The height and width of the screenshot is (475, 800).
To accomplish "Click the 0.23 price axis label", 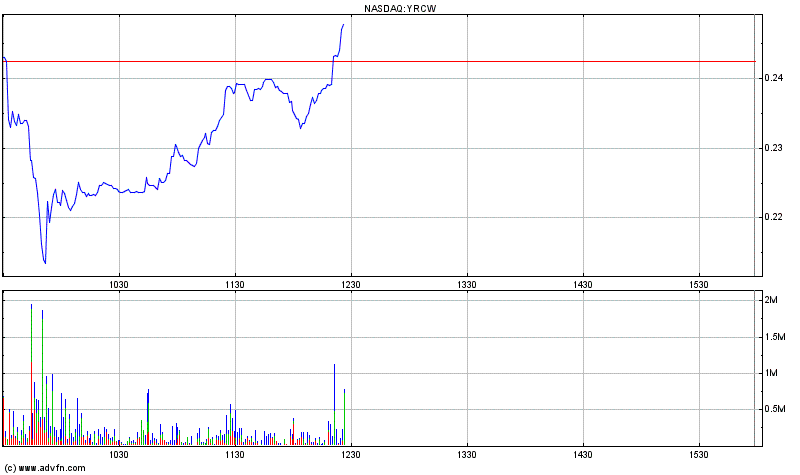I will tap(773, 148).
